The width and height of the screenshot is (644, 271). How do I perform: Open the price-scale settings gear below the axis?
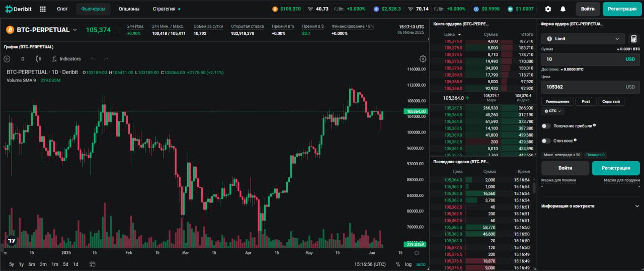click(416, 253)
